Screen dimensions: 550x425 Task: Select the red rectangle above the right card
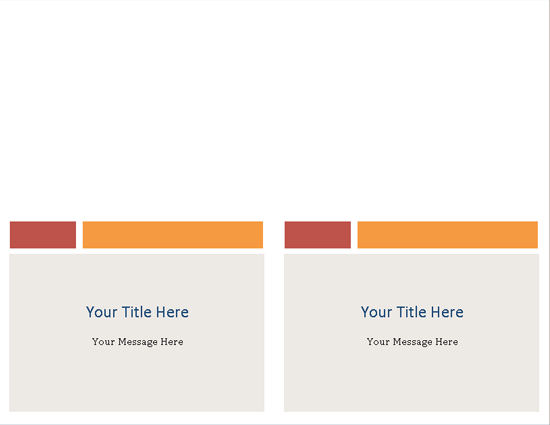(318, 235)
